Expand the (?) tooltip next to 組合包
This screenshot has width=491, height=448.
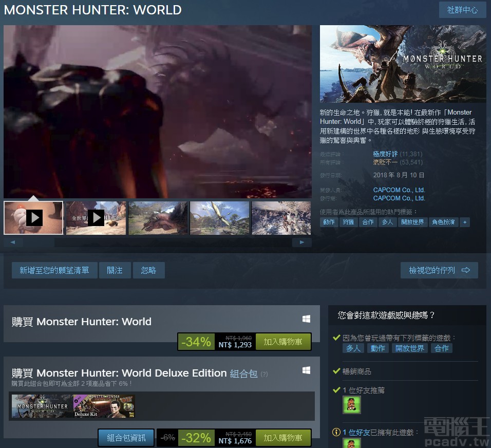pyautogui.click(x=263, y=374)
